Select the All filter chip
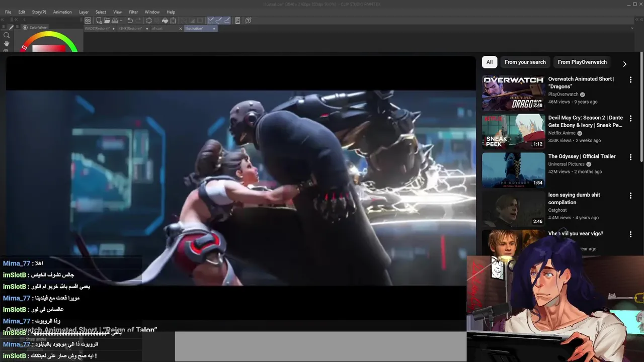The width and height of the screenshot is (644, 362). coord(490,62)
